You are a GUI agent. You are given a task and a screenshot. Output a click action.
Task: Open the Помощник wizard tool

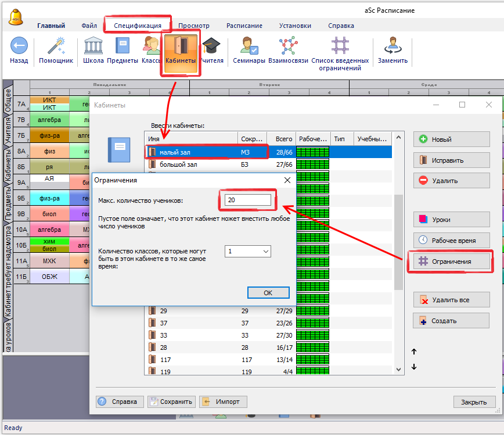coord(56,46)
